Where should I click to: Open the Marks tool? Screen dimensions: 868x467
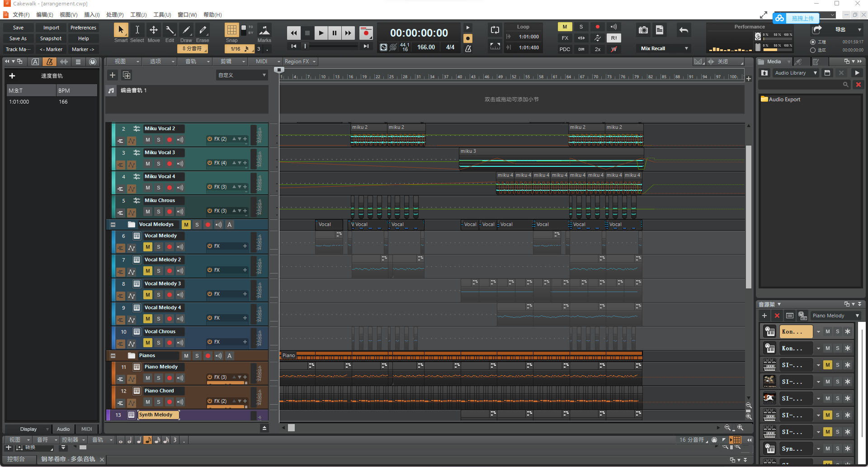(x=264, y=30)
